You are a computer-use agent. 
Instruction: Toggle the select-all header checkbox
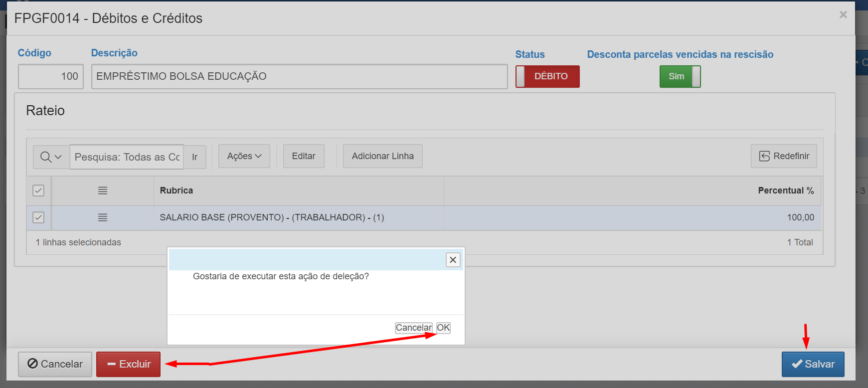pyautogui.click(x=38, y=191)
